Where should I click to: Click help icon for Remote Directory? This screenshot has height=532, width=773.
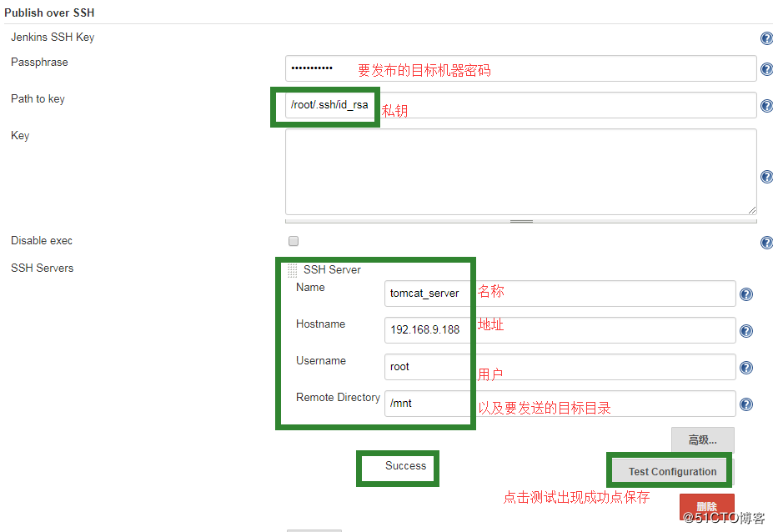(746, 404)
